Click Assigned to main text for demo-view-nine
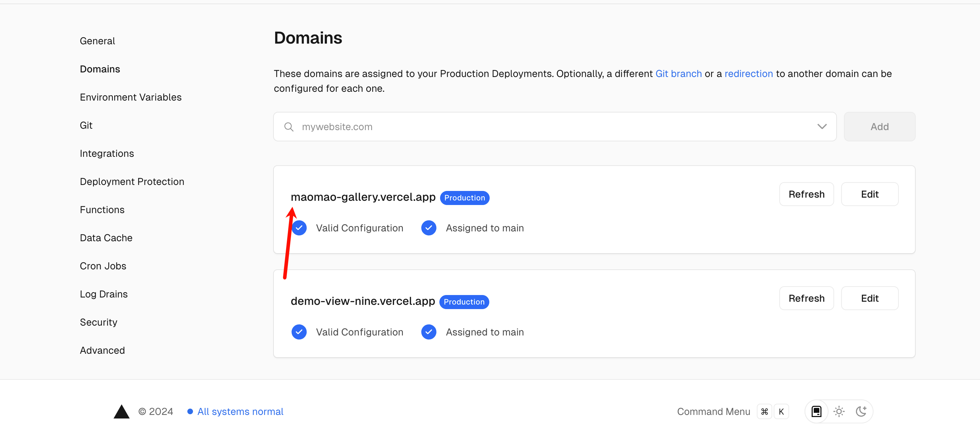Screen dimensions: 980x429 tap(485, 332)
